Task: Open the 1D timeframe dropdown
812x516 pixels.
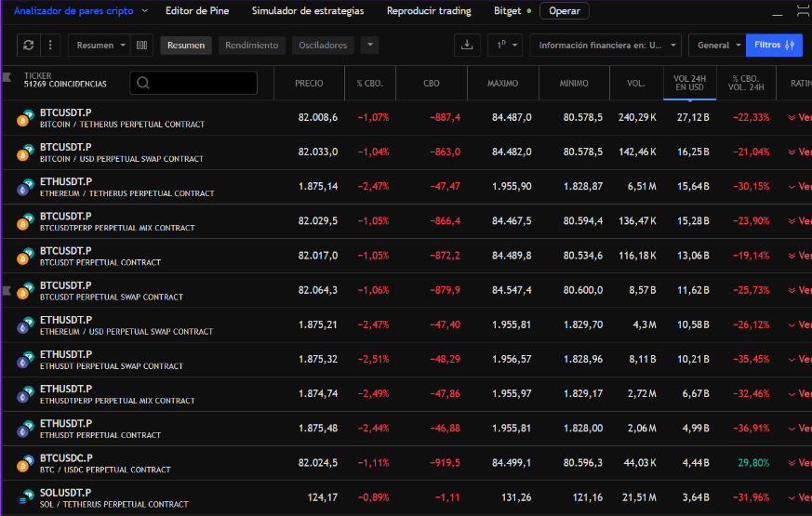Action: click(x=508, y=45)
